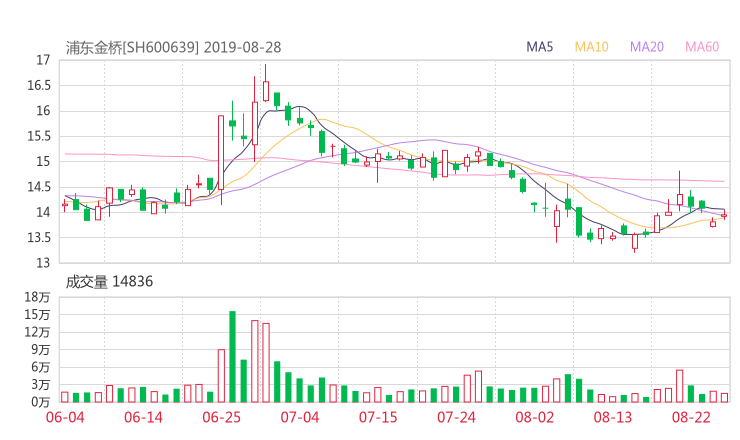Click the MA60 legend label
This screenshot has height=440, width=740.
tap(702, 46)
